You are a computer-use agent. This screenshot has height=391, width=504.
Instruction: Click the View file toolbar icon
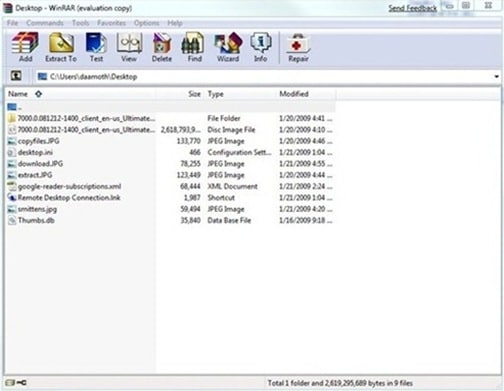[129, 43]
